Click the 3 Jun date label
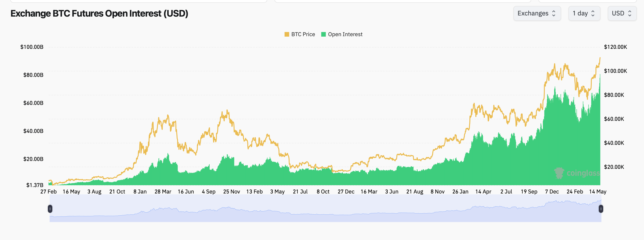The image size is (644, 240). click(x=392, y=191)
